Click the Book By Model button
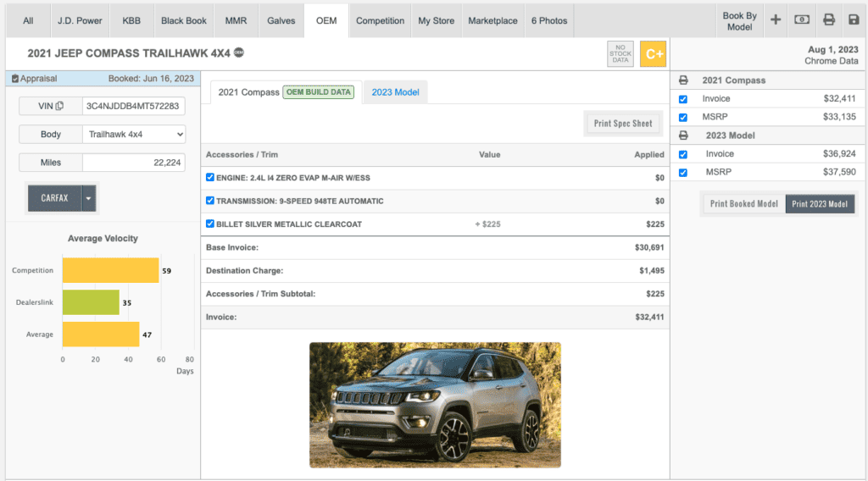 (x=739, y=21)
